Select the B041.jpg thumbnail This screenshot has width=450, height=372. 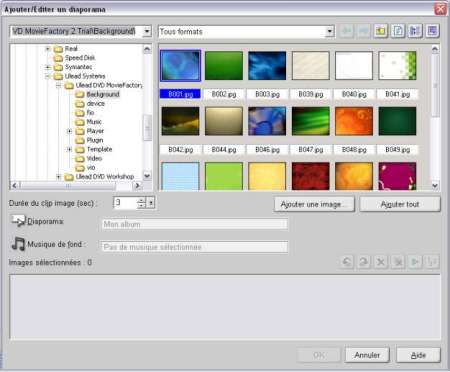(397, 66)
